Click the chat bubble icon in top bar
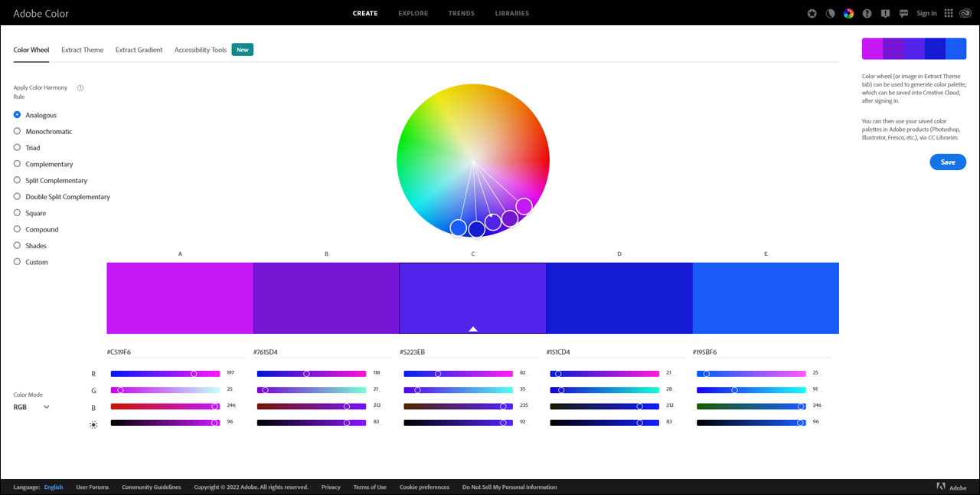 click(x=903, y=13)
